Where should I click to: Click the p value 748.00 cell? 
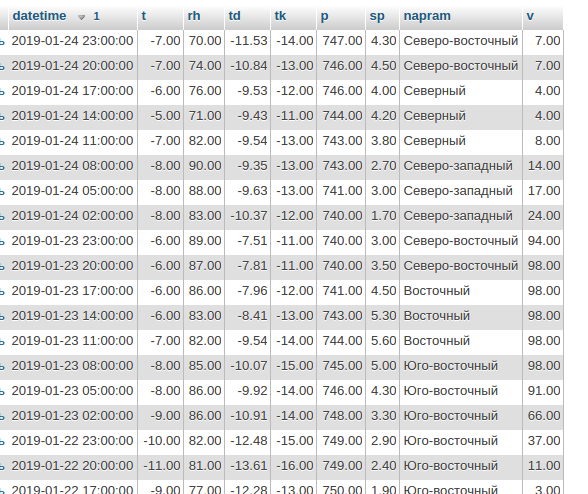tap(341, 416)
